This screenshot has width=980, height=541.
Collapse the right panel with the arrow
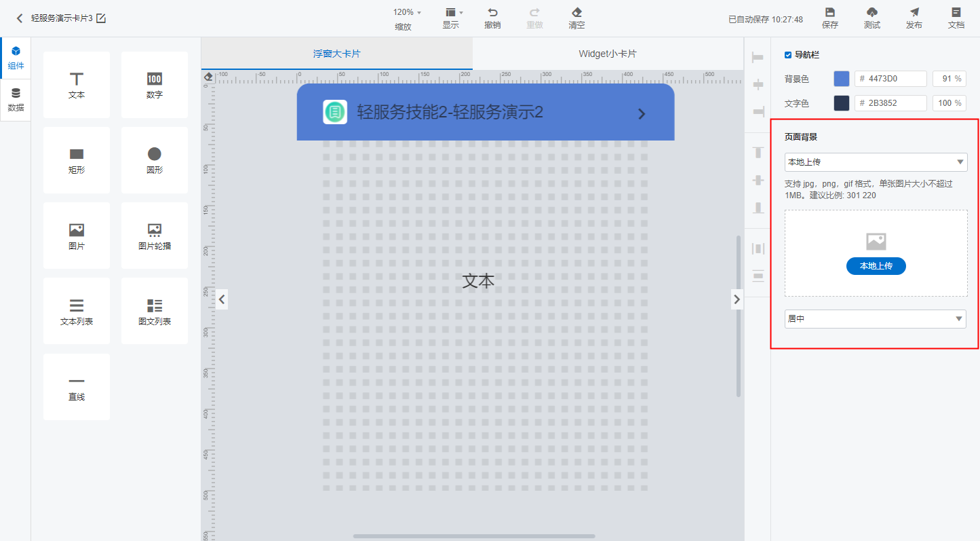737,299
